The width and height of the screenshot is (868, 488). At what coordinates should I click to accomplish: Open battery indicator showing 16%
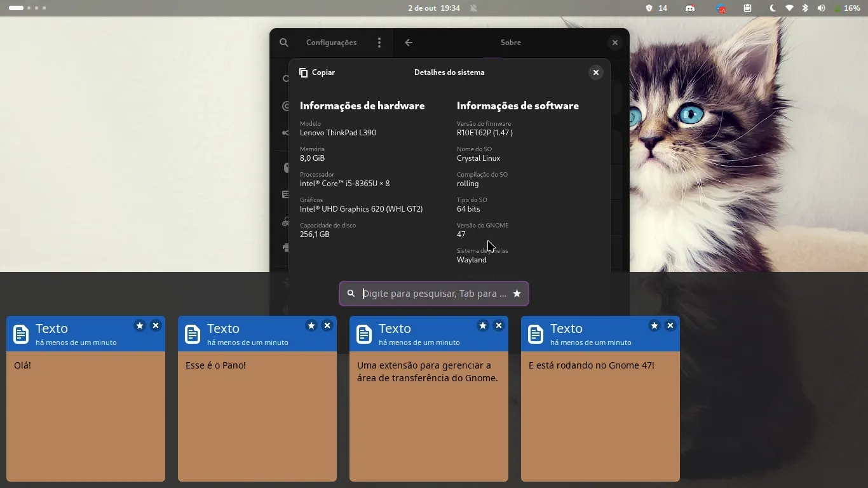point(848,8)
